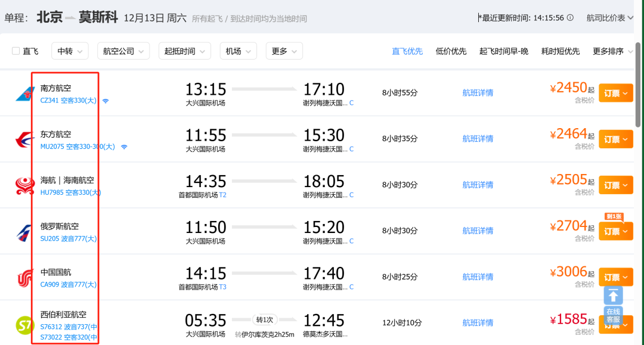Image resolution: width=644 pixels, height=345 pixels.
Task: Click the WiFi icon beside flight CZ341
Action: pos(106,101)
